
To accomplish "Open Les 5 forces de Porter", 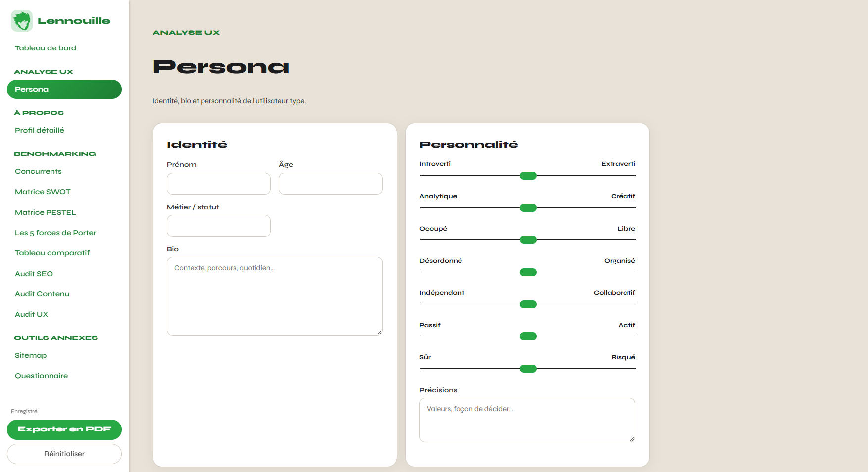I will pyautogui.click(x=55, y=233).
